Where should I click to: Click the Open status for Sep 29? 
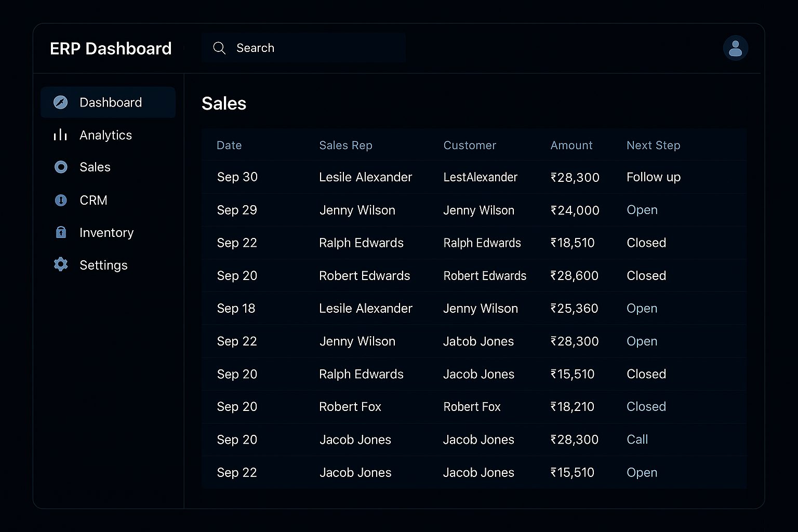(x=642, y=210)
